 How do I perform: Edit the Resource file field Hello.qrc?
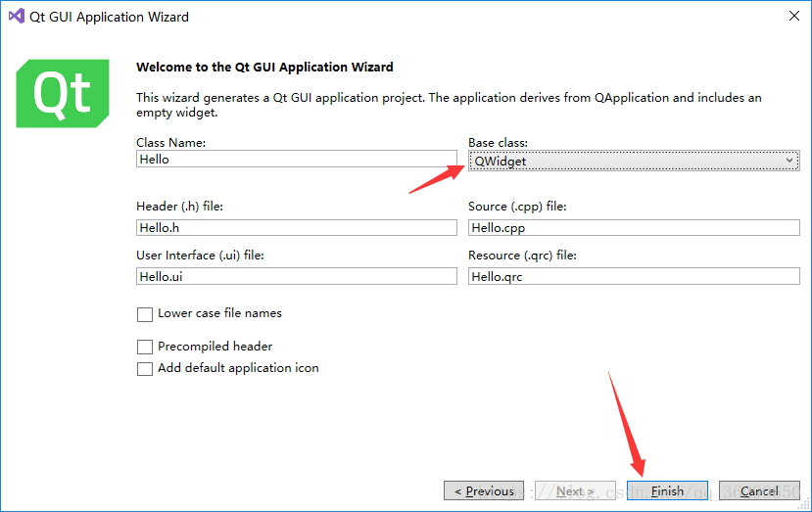pyautogui.click(x=634, y=276)
